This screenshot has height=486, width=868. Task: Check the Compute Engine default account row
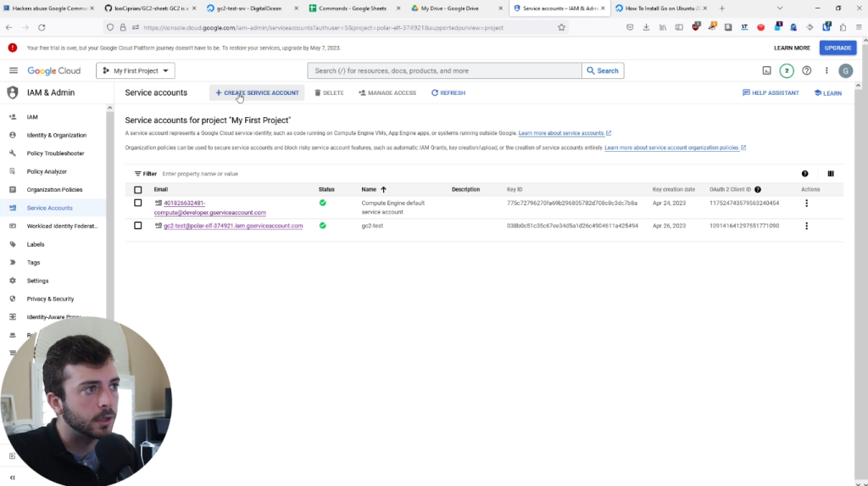[x=138, y=203]
